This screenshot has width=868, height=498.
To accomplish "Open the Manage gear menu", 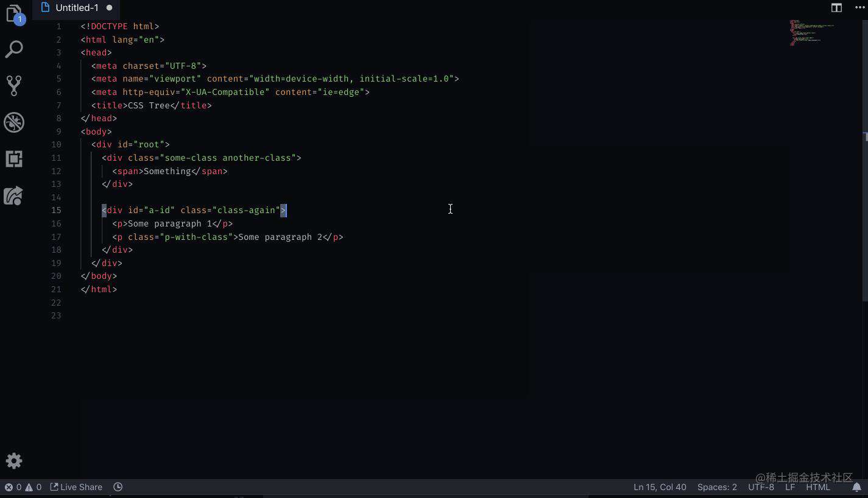I will click(x=14, y=461).
